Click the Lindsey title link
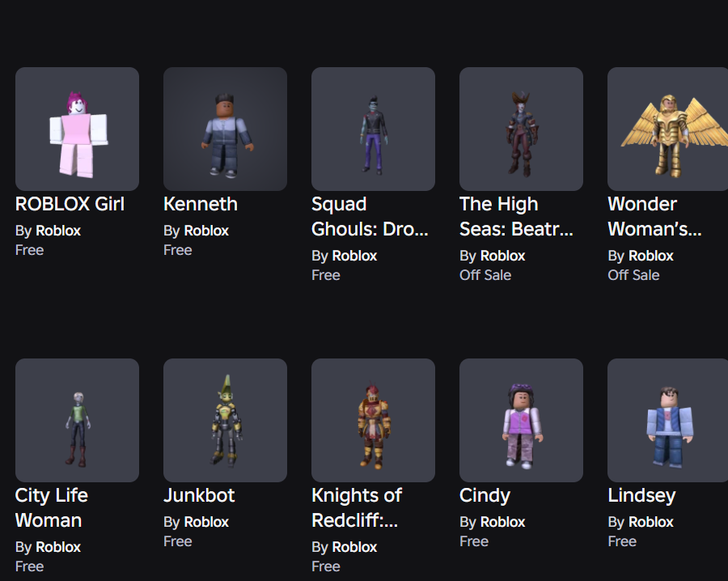The height and width of the screenshot is (581, 728). tap(641, 495)
